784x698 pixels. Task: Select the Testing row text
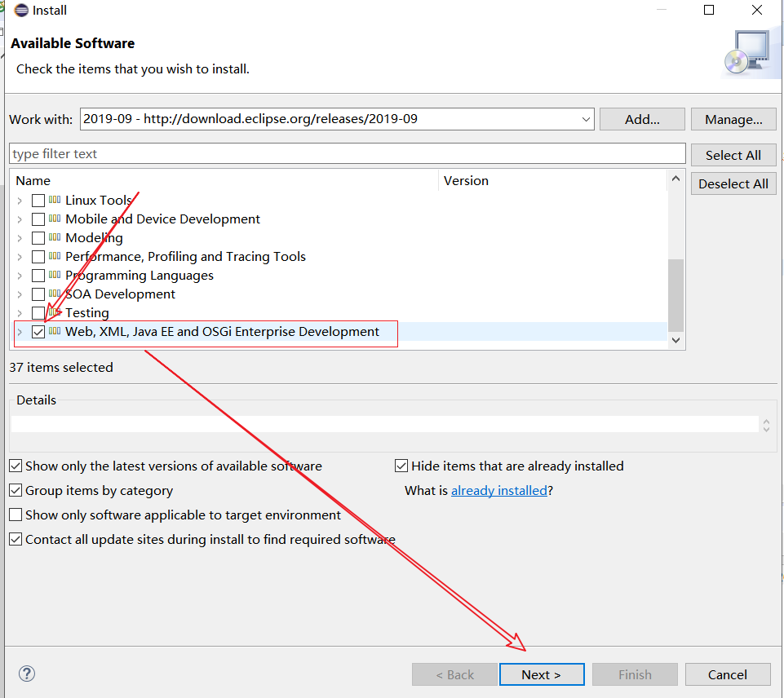coord(87,313)
